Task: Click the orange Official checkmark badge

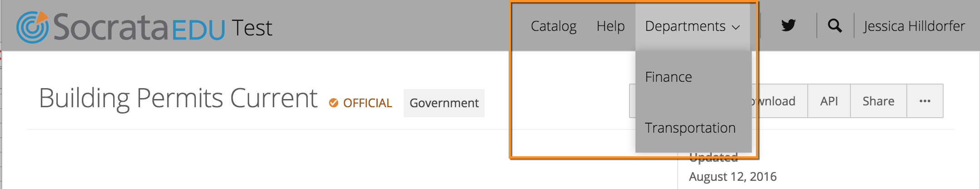Action: [x=334, y=103]
